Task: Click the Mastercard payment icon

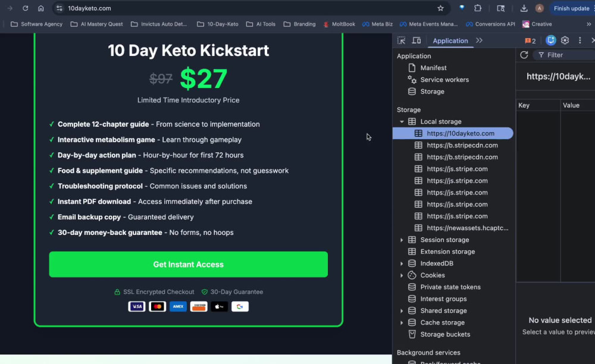Action: coord(158,306)
